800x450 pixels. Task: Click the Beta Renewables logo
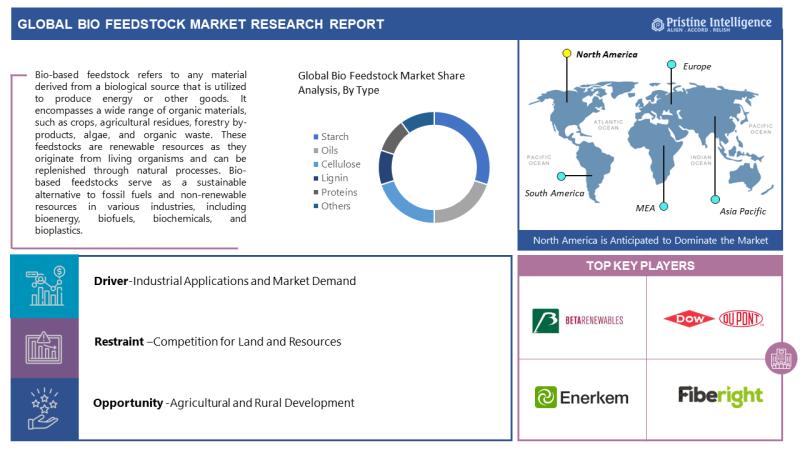click(578, 320)
